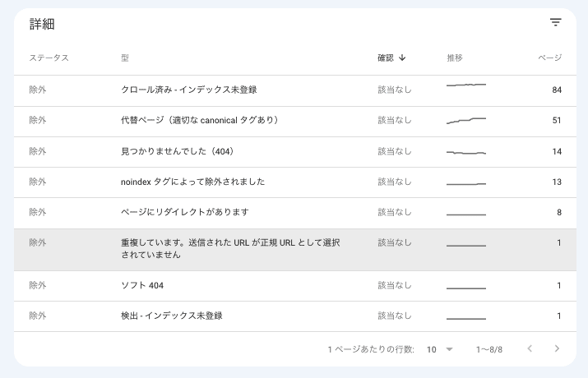Viewport: 588px width, 378px height.
Task: Open row noindex タグによって除外されました
Action: [295, 182]
